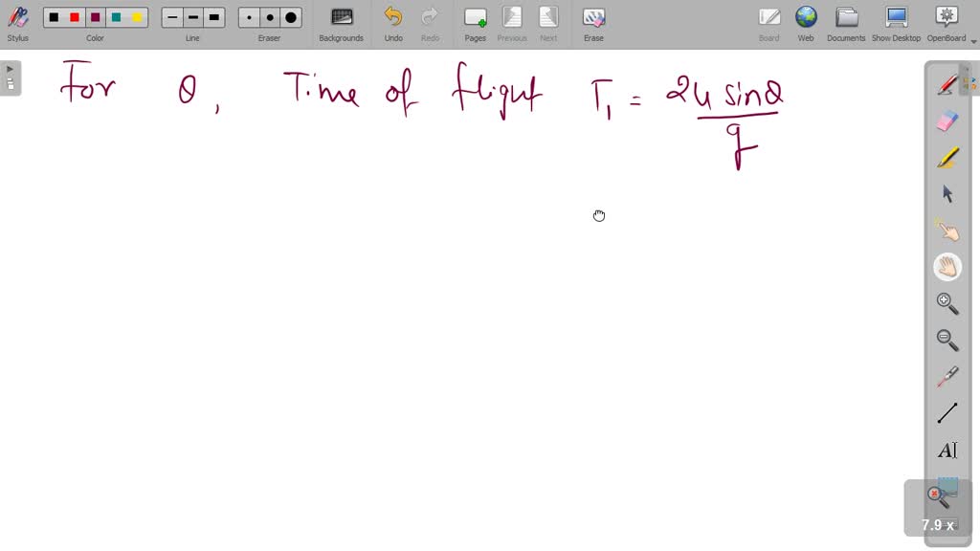Screen dimensions: 980x551
Task: Choose the line drawing tool
Action: pyautogui.click(x=946, y=412)
